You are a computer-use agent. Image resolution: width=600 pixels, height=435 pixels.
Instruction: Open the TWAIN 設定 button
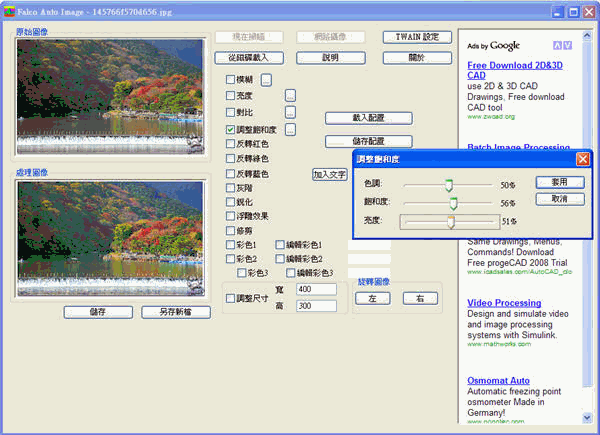(417, 37)
